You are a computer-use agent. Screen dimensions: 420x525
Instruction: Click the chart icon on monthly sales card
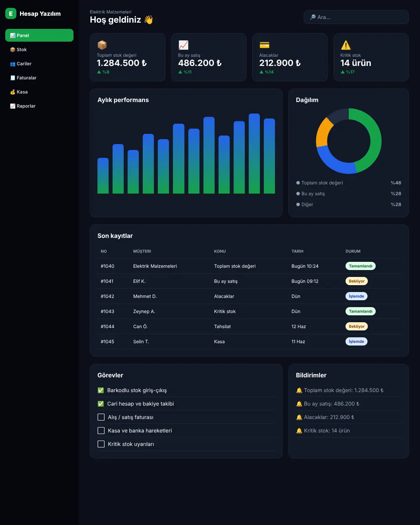pyautogui.click(x=183, y=45)
